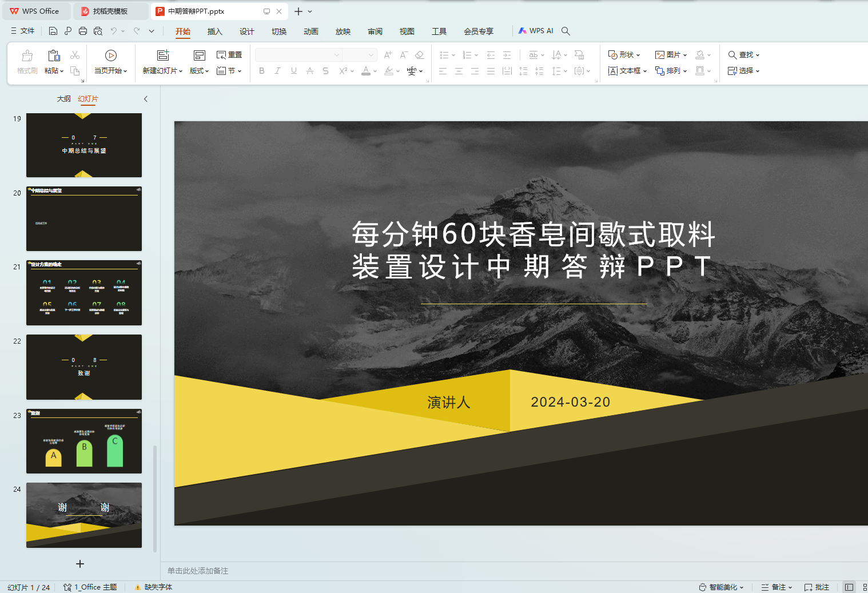
Task: Switch the side panel to Slides (幻灯片) view
Action: coord(88,99)
